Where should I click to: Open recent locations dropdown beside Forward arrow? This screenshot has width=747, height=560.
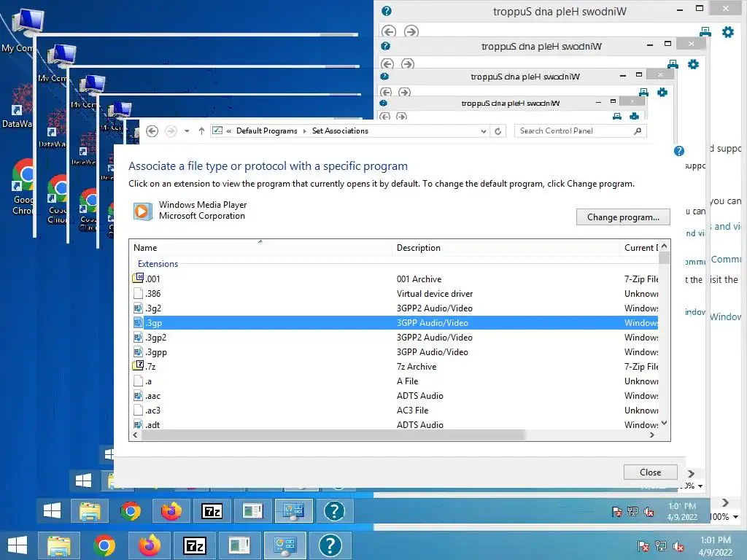(x=187, y=131)
